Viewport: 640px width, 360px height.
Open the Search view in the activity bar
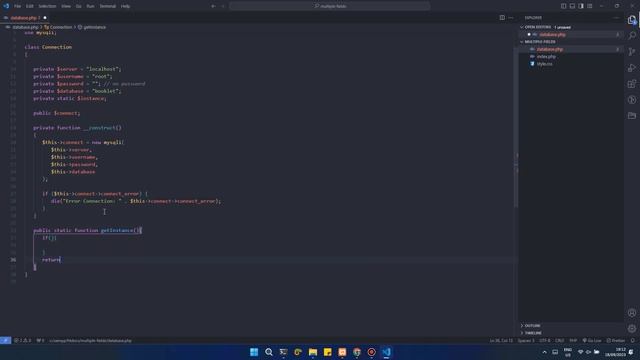pos(632,36)
